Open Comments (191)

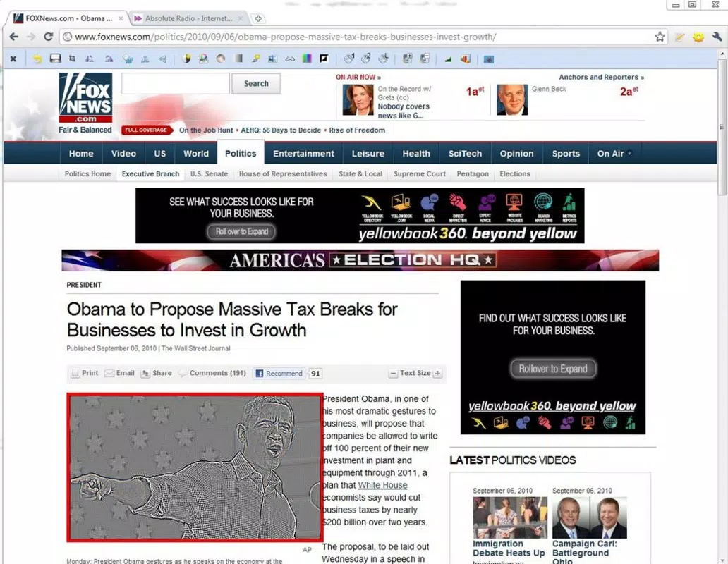point(212,373)
